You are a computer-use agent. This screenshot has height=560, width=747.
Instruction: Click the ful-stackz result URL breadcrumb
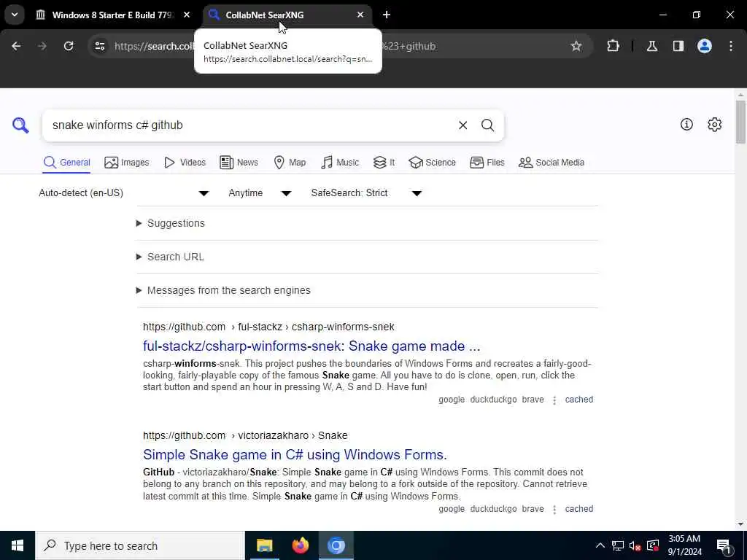268,327
